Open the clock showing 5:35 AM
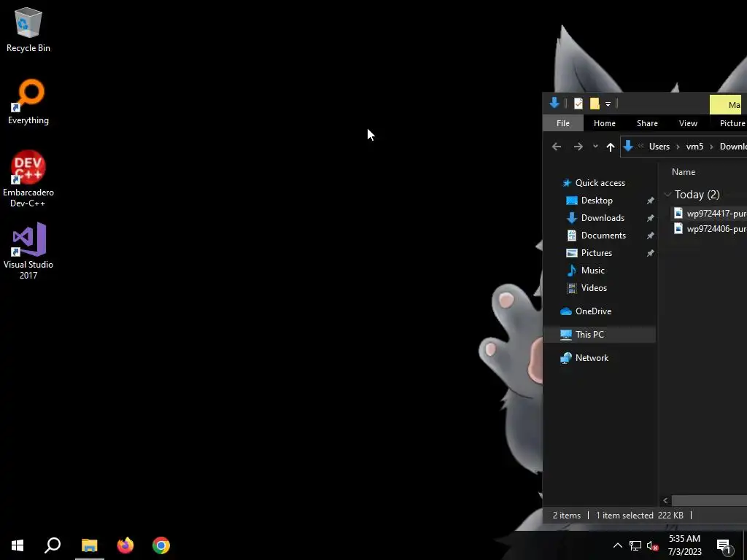The height and width of the screenshot is (560, 747). [684, 545]
